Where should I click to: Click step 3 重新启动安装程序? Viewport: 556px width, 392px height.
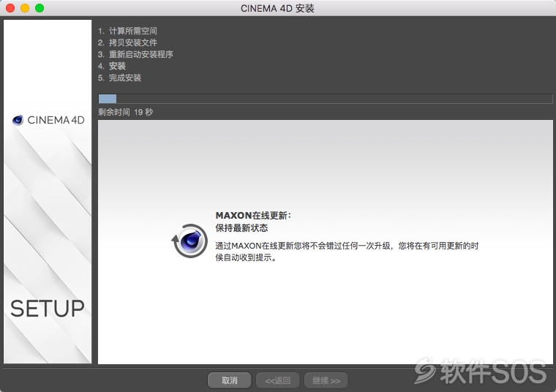[135, 54]
